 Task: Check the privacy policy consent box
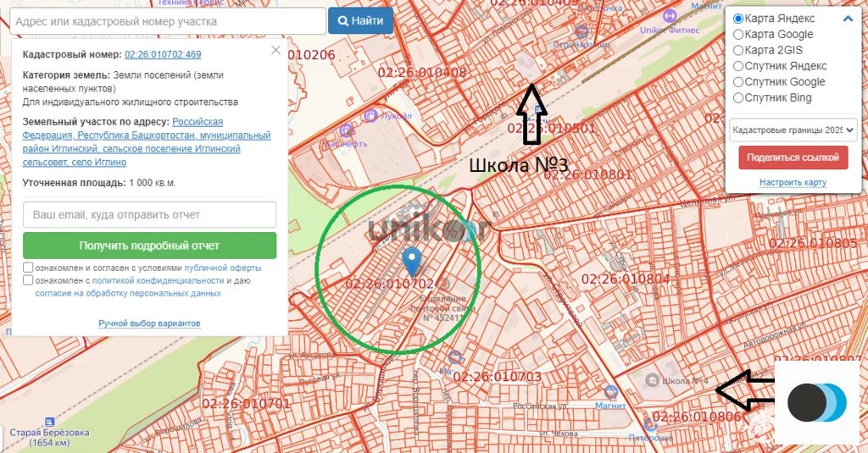coord(28,280)
